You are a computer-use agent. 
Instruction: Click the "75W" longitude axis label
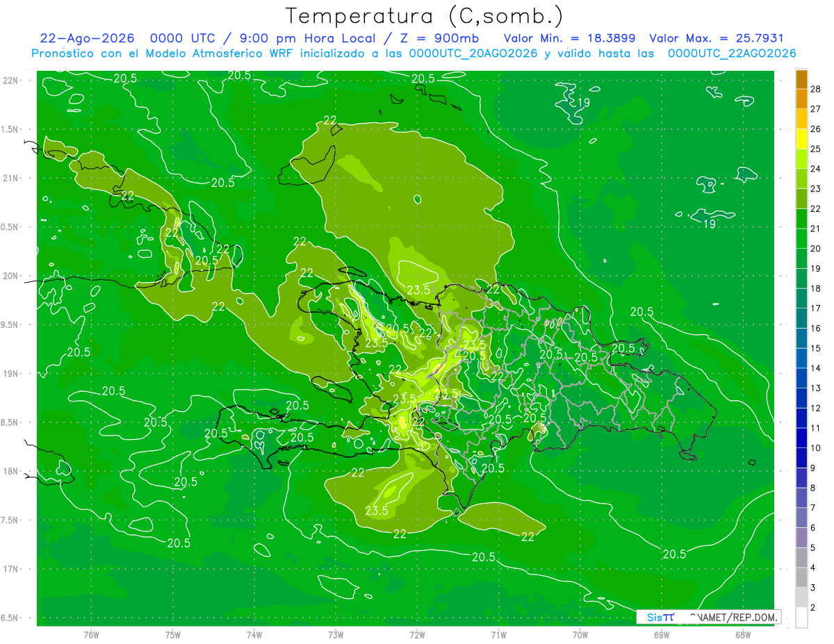(173, 635)
